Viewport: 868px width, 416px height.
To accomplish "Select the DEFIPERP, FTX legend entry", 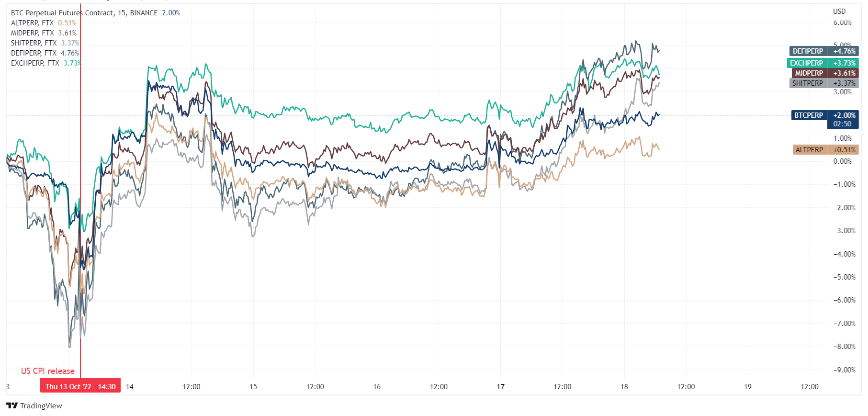I will pos(34,53).
